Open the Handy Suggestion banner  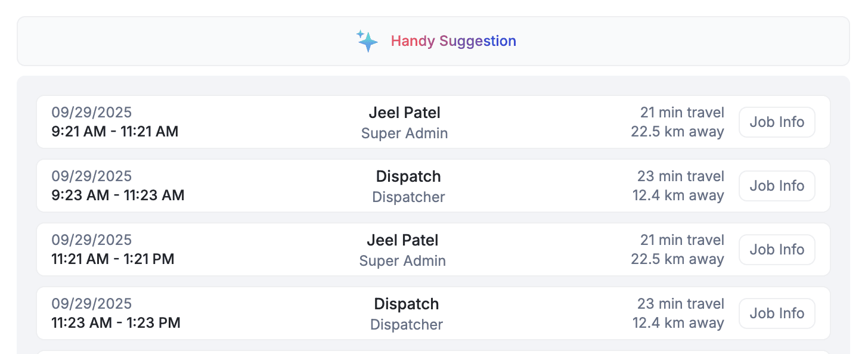coord(434,41)
